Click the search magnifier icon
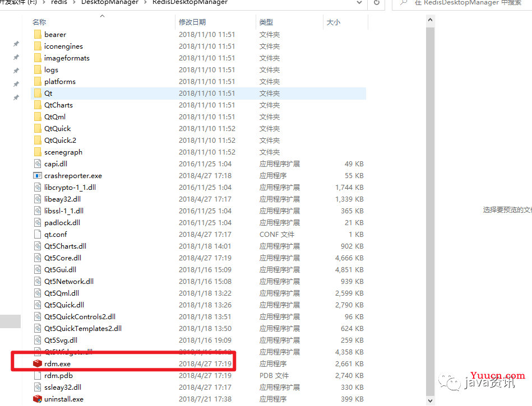Viewport: 532px width, 406px height. click(x=404, y=3)
